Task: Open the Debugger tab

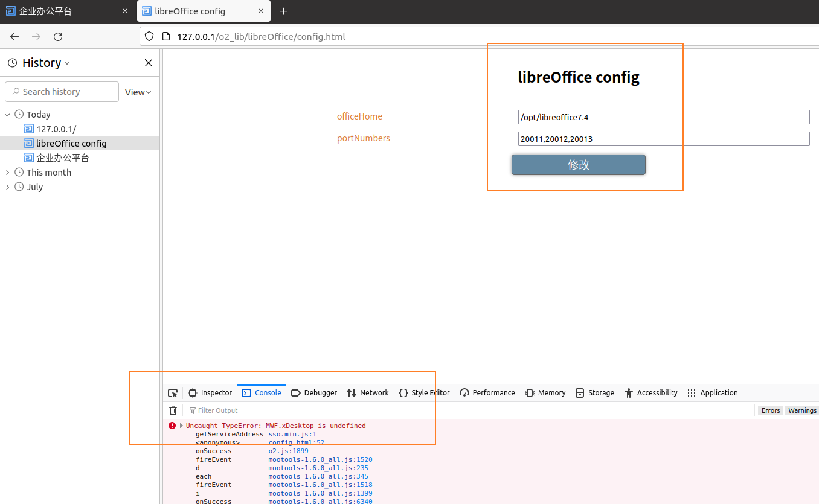Action: tap(314, 393)
